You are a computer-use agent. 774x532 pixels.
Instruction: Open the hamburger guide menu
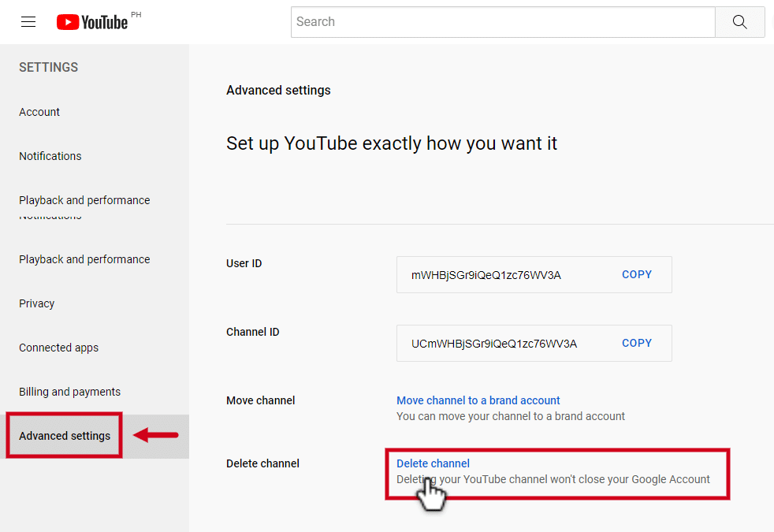tap(28, 22)
